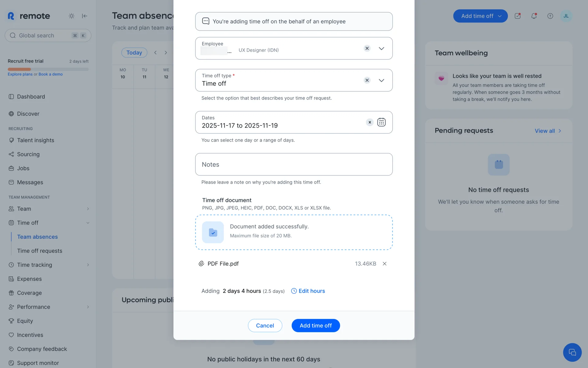Clear the selected dates range

[x=370, y=122]
